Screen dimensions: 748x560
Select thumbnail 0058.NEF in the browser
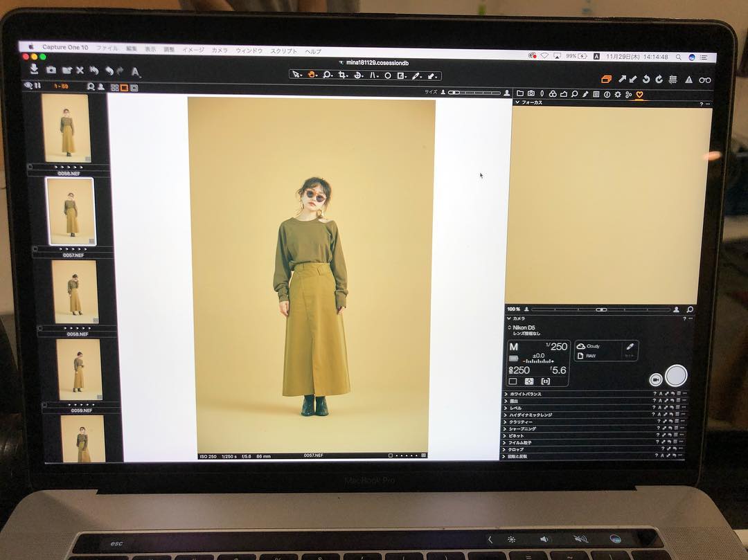coord(75,292)
